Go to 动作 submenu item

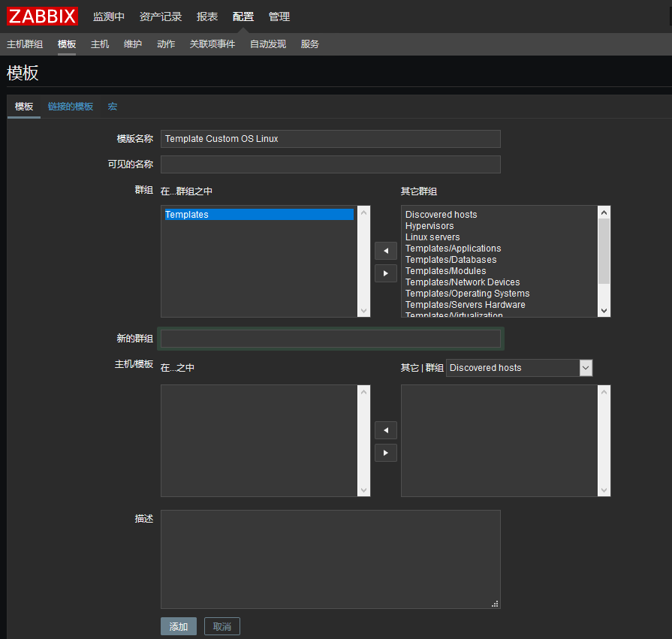tap(166, 44)
